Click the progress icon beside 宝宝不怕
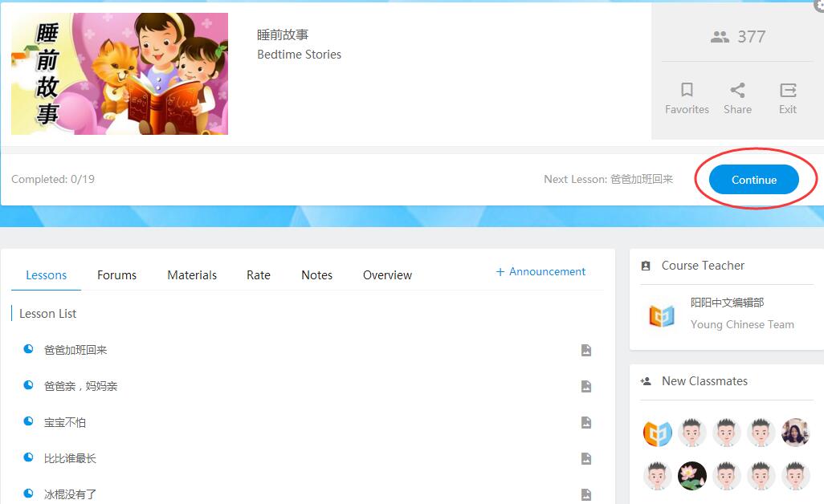Viewport: 824px width, 504px height. point(28,421)
